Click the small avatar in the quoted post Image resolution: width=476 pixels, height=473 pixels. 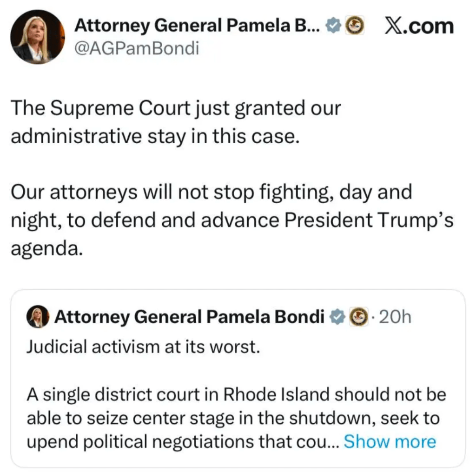pos(38,318)
